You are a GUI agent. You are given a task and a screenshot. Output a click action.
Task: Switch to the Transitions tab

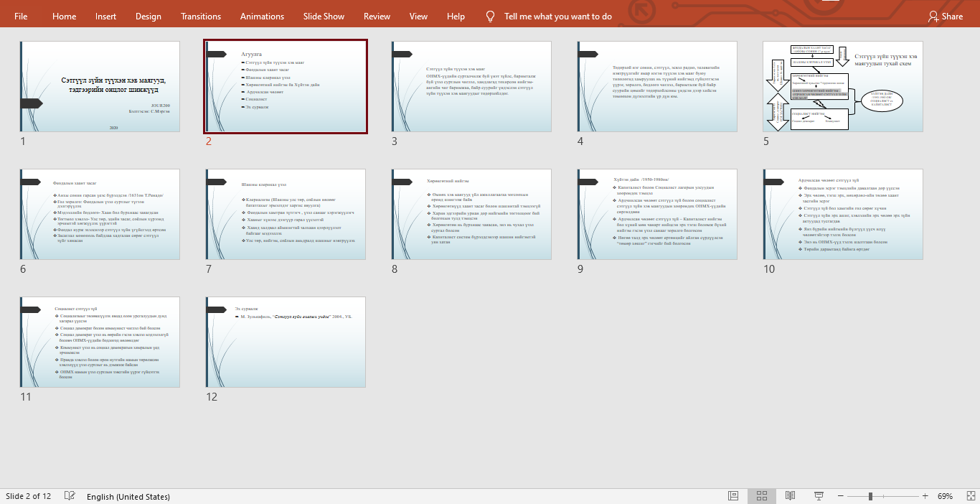(x=201, y=16)
